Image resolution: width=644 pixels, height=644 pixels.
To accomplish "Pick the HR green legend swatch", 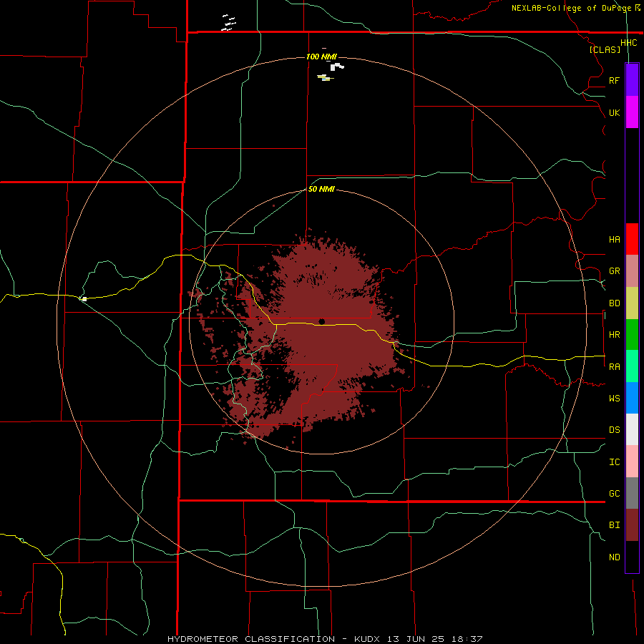I will pos(632,334).
